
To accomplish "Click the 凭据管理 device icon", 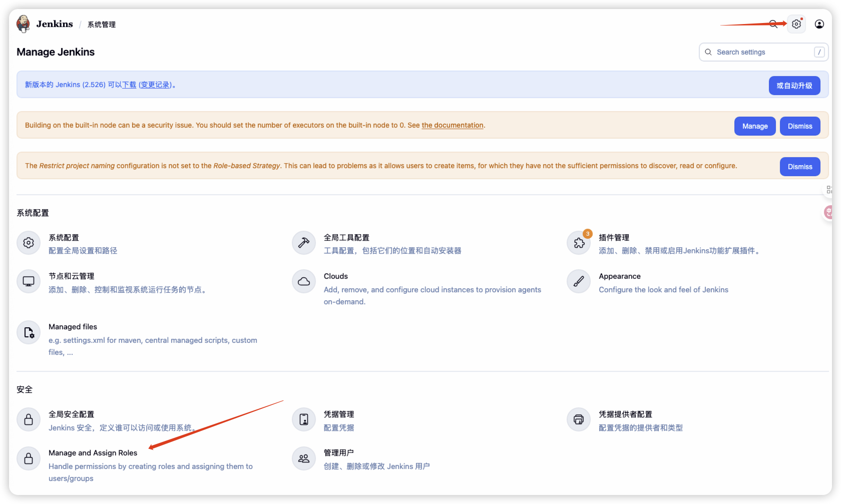I will [x=304, y=419].
